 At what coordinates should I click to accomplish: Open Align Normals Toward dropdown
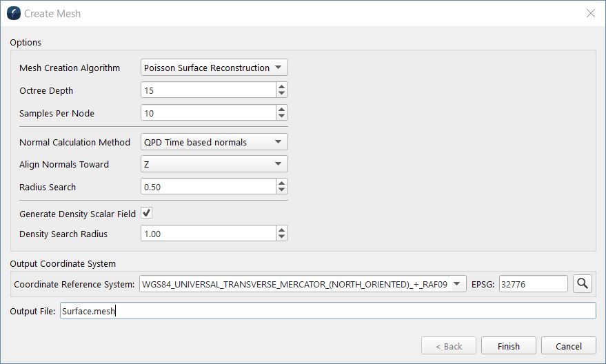point(214,164)
